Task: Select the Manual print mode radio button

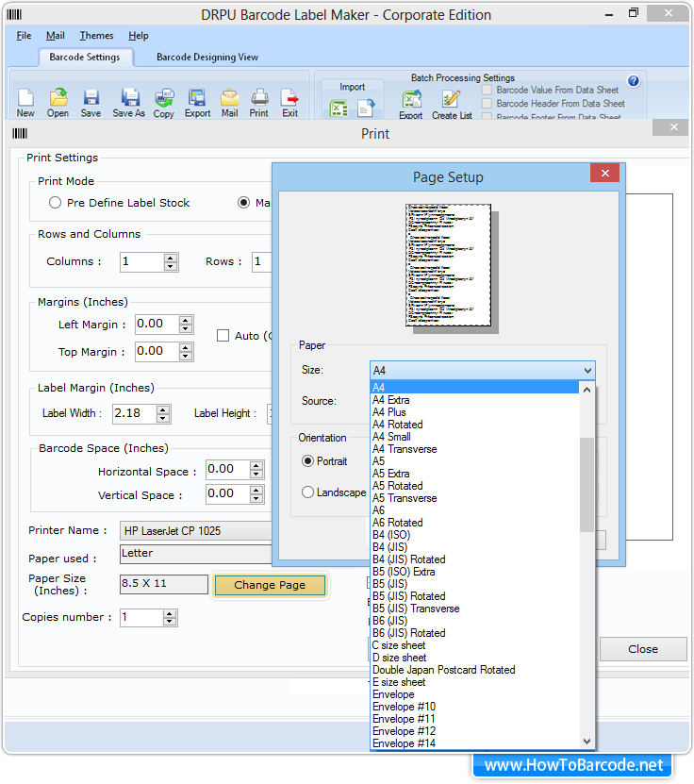Action: [x=244, y=203]
